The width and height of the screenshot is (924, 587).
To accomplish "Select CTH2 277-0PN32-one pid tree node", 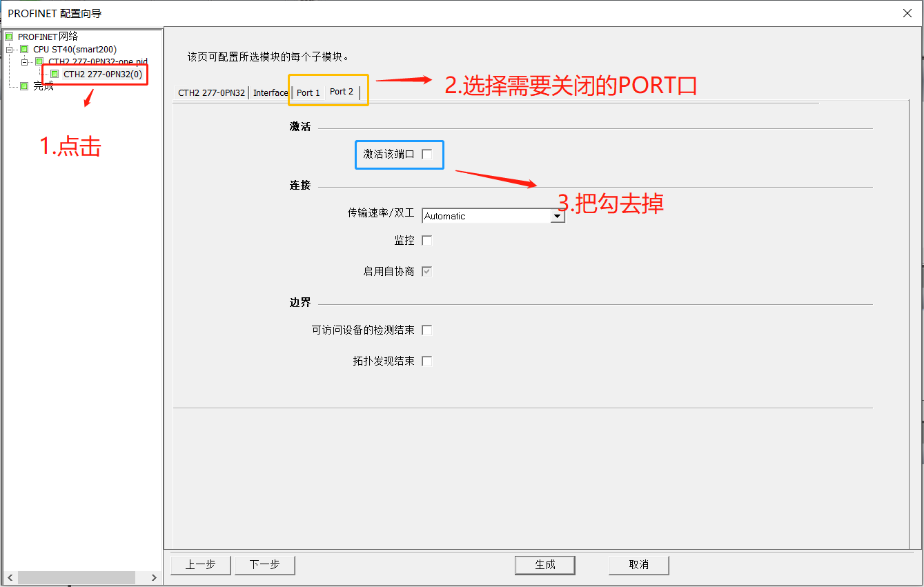I will (97, 61).
